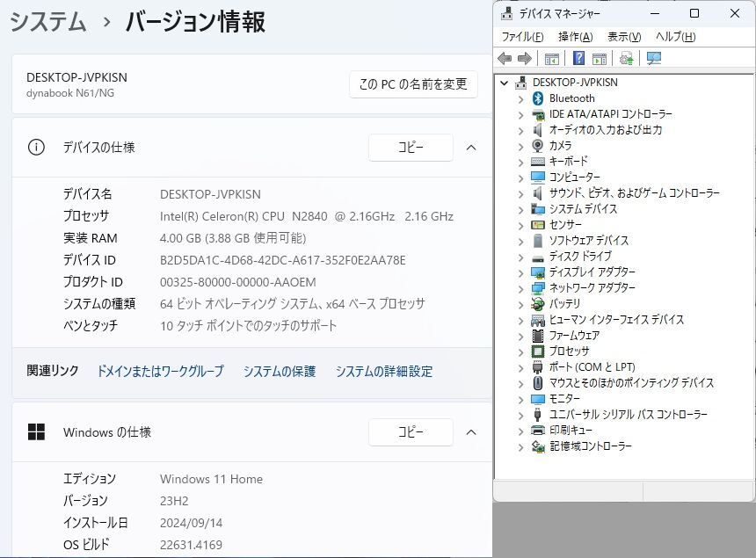Image resolution: width=756 pixels, height=558 pixels.
Task: Click Show/Hide console tree toolbar icon
Action: tap(551, 59)
